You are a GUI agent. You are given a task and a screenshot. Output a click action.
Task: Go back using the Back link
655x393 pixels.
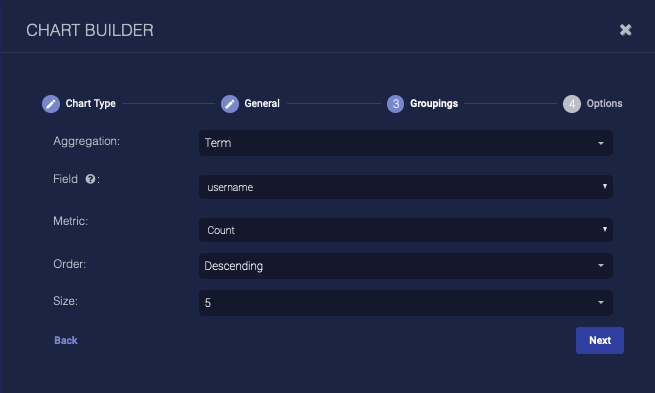tap(66, 340)
